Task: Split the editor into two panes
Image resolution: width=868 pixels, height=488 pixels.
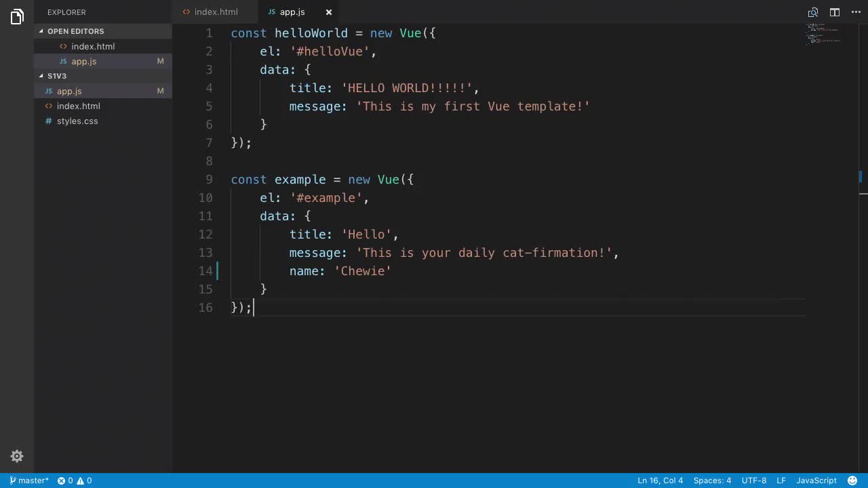Action: tap(833, 12)
